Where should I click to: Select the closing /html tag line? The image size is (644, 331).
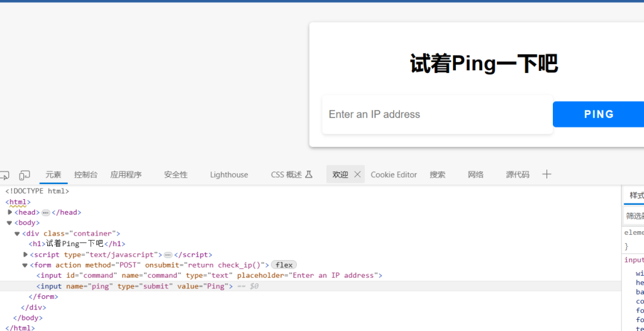(20, 328)
